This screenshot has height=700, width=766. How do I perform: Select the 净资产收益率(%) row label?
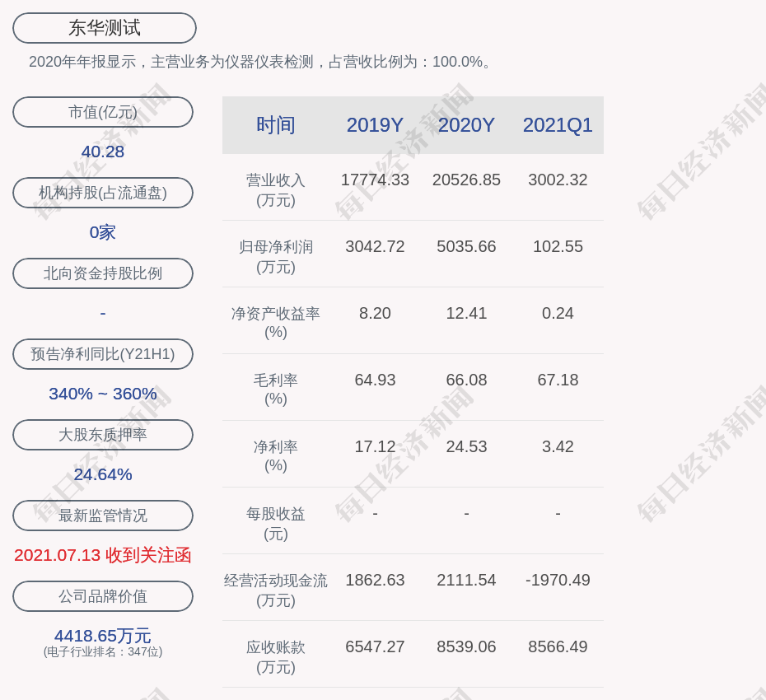[276, 322]
